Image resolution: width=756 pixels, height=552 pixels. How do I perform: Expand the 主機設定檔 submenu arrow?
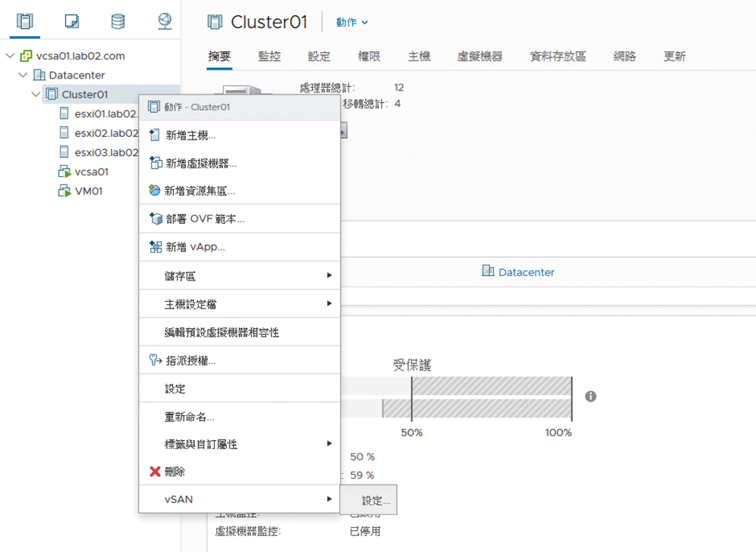point(330,303)
